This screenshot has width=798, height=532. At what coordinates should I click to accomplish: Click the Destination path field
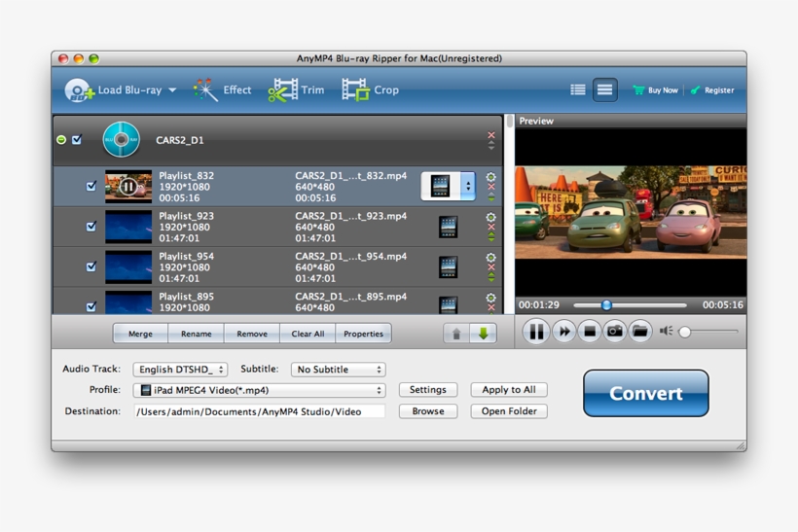click(x=259, y=411)
